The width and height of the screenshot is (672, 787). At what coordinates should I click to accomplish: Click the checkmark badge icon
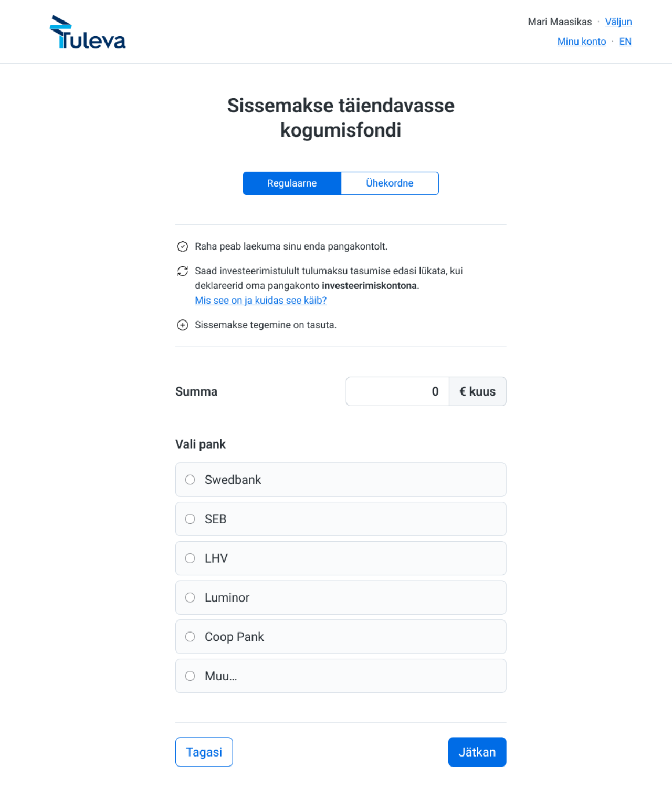(183, 246)
